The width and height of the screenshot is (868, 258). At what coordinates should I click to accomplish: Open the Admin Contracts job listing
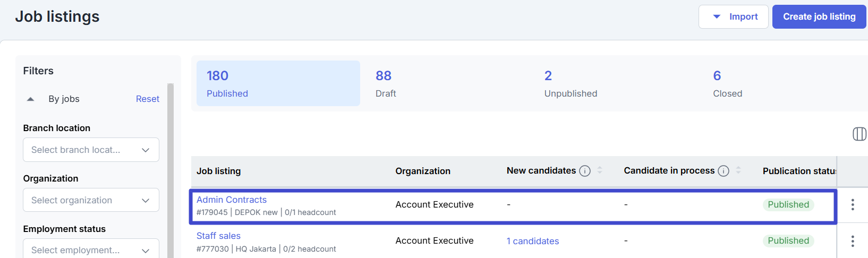pos(232,200)
